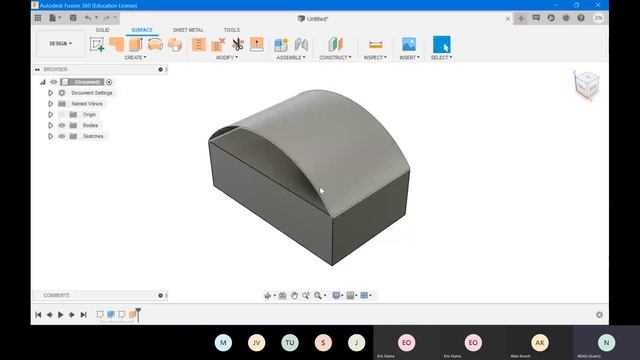Switch to the SHEET METAL tab
Viewport: 640px width, 360px height.
tap(188, 30)
